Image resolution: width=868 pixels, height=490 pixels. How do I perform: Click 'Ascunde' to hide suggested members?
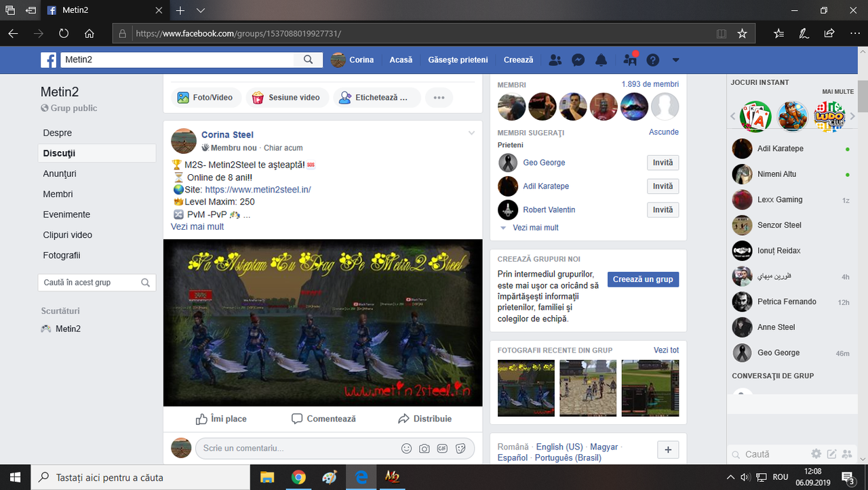click(x=664, y=132)
